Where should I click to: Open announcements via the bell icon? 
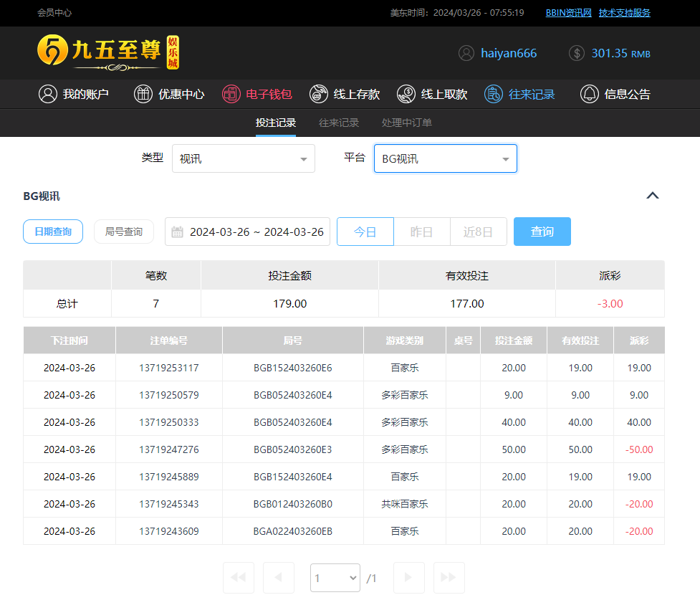pos(590,94)
